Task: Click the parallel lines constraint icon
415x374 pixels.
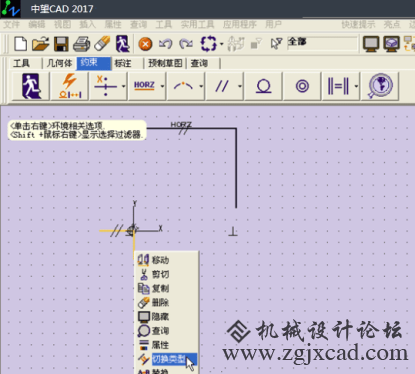Action: click(x=222, y=86)
